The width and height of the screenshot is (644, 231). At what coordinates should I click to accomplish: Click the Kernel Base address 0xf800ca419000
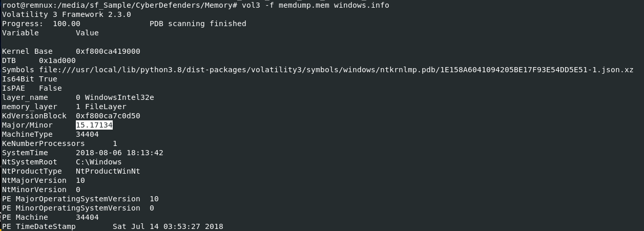[108, 51]
